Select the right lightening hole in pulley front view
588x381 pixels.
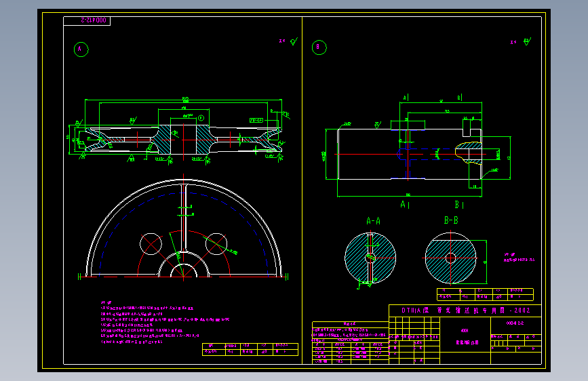216,244
